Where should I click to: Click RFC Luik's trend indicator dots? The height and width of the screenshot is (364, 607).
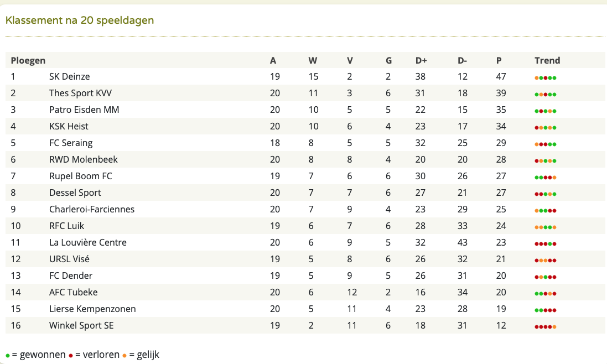click(x=546, y=227)
